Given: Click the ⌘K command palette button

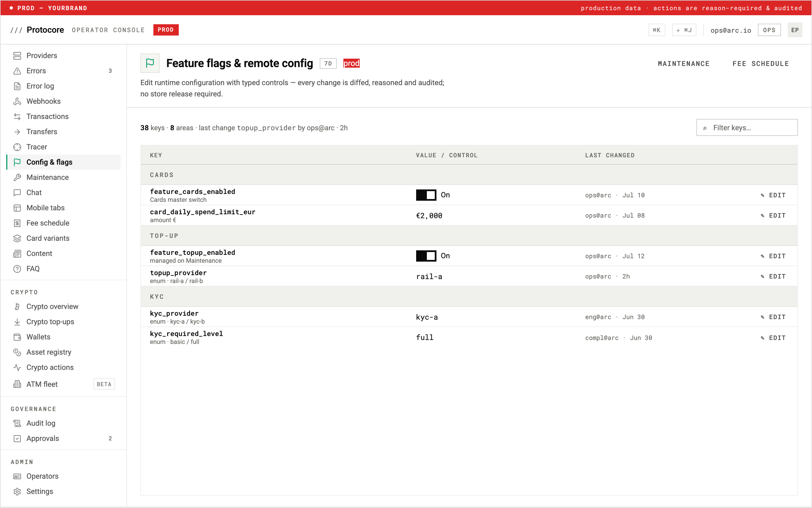Looking at the screenshot, I should (x=656, y=30).
